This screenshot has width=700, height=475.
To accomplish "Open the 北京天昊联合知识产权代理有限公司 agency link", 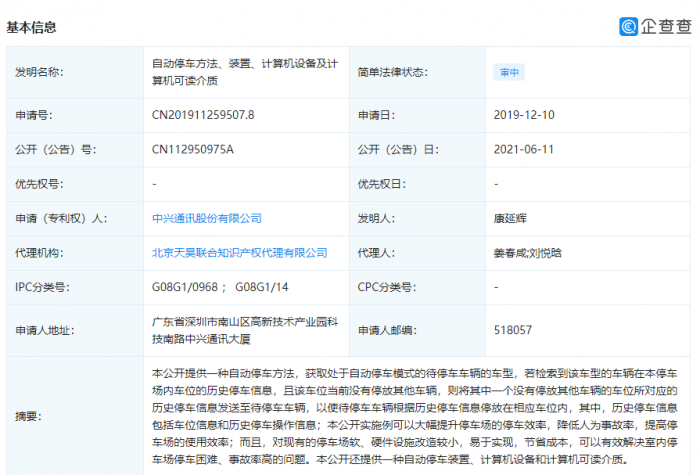I will tap(240, 253).
